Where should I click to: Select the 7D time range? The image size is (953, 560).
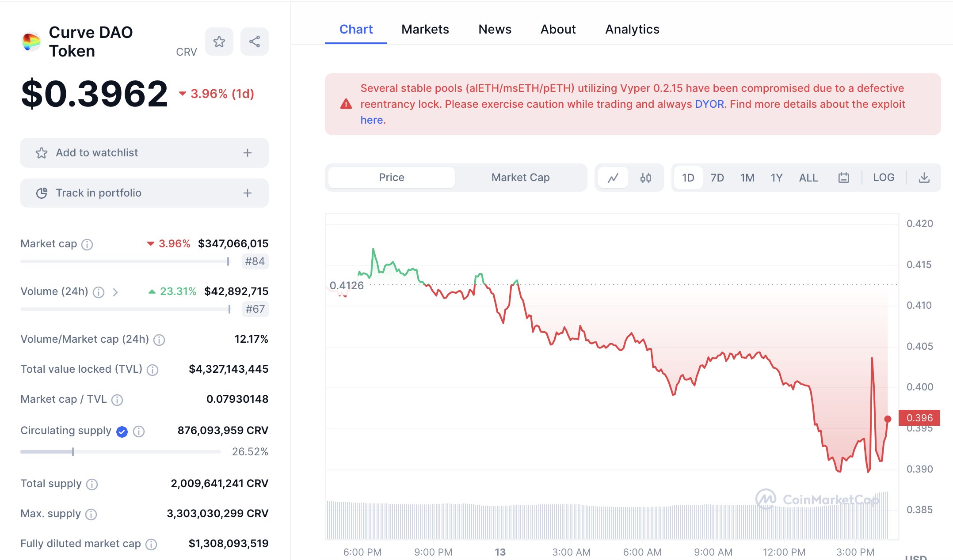[x=717, y=178]
